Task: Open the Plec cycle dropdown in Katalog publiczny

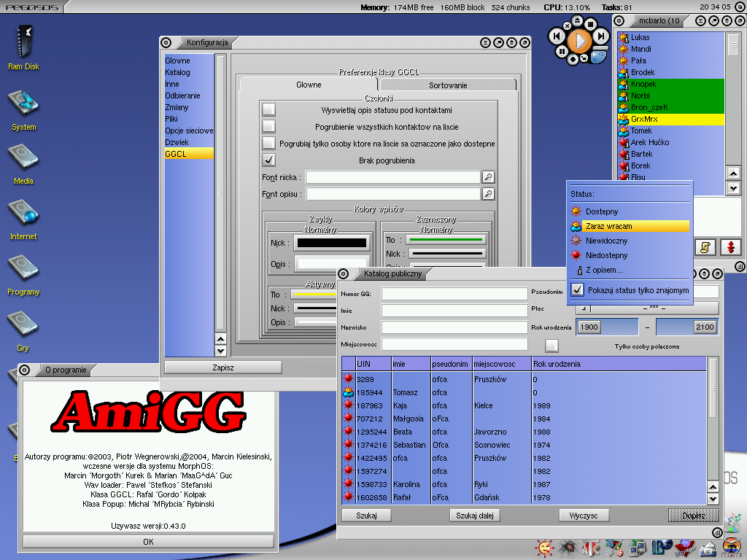Action: pos(648,308)
